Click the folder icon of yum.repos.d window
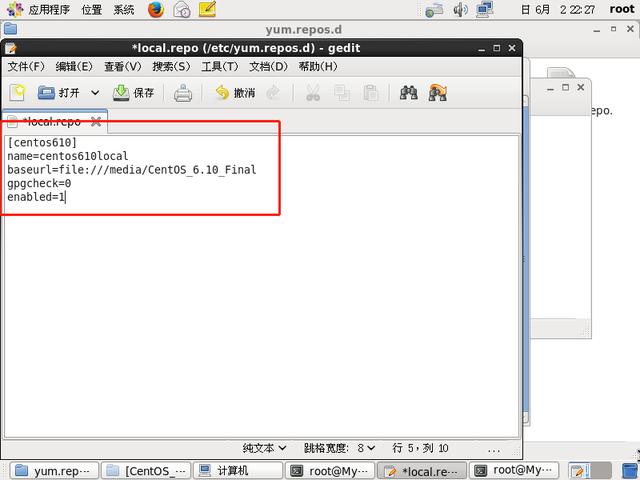Viewport: 640px width, 480px height. [10, 29]
